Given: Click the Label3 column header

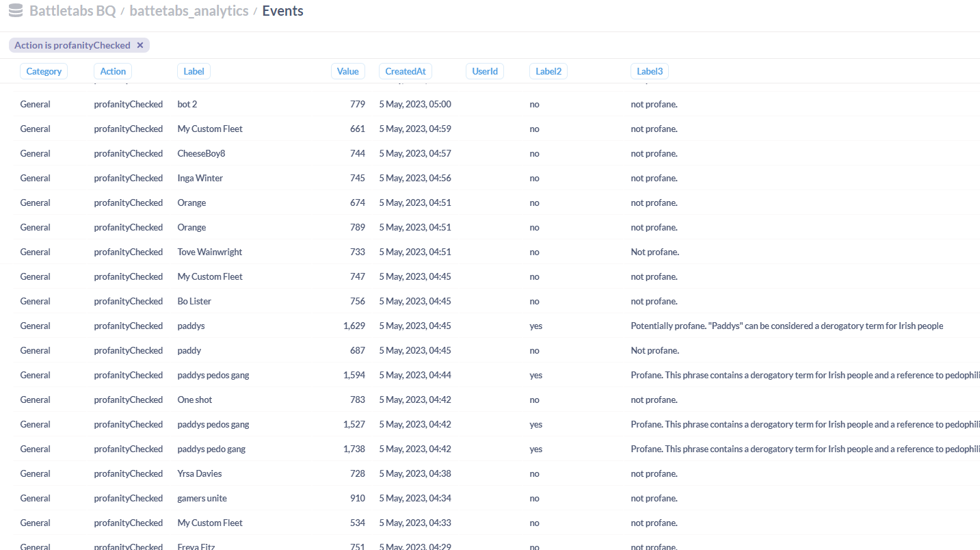Looking at the screenshot, I should 649,71.
